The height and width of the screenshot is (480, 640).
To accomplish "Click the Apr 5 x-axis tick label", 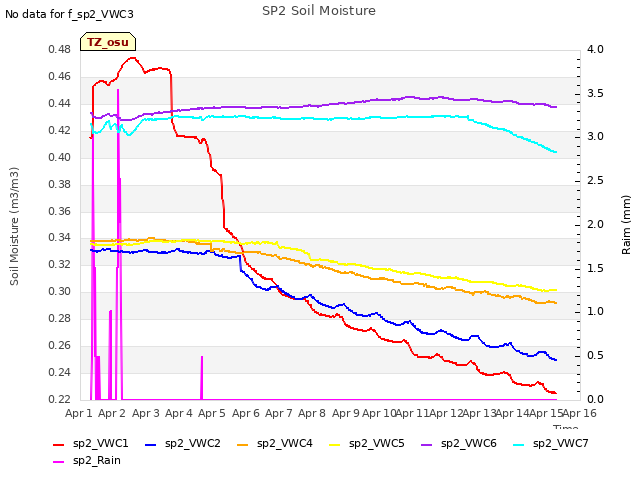I will (x=212, y=413).
